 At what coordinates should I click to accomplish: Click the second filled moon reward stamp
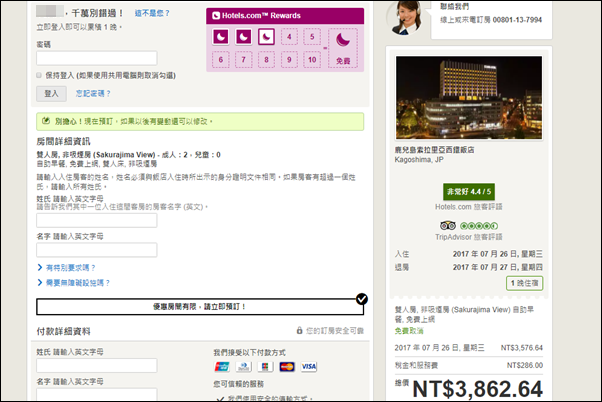coord(243,37)
